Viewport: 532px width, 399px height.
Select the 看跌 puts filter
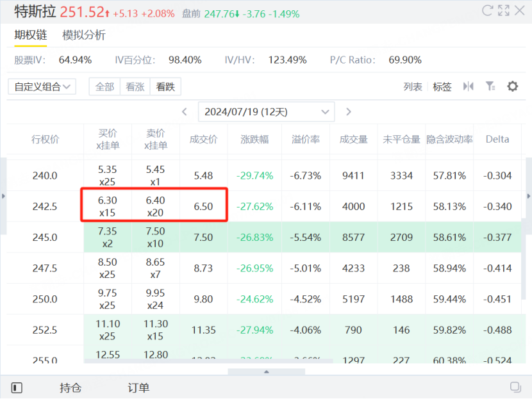(x=165, y=87)
